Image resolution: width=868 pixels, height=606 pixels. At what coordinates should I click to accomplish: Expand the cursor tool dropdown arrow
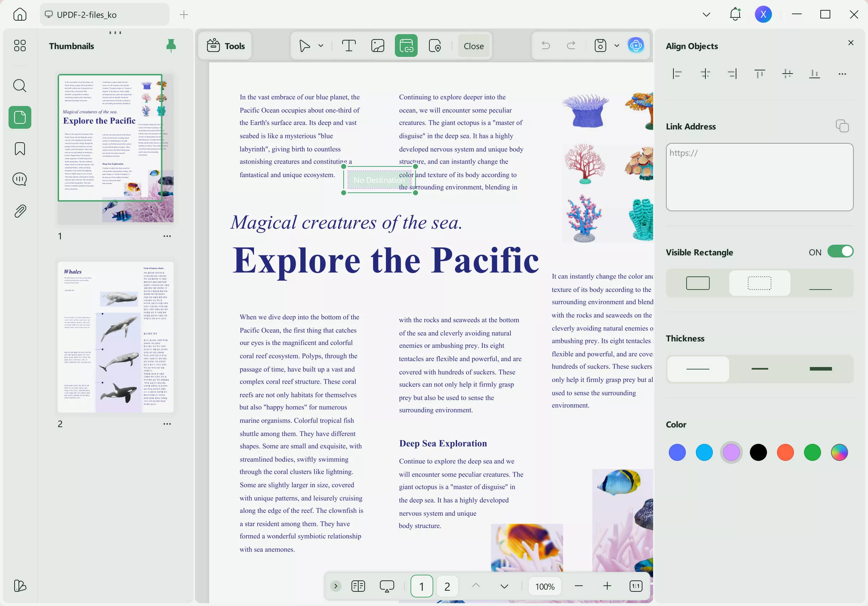tap(321, 46)
